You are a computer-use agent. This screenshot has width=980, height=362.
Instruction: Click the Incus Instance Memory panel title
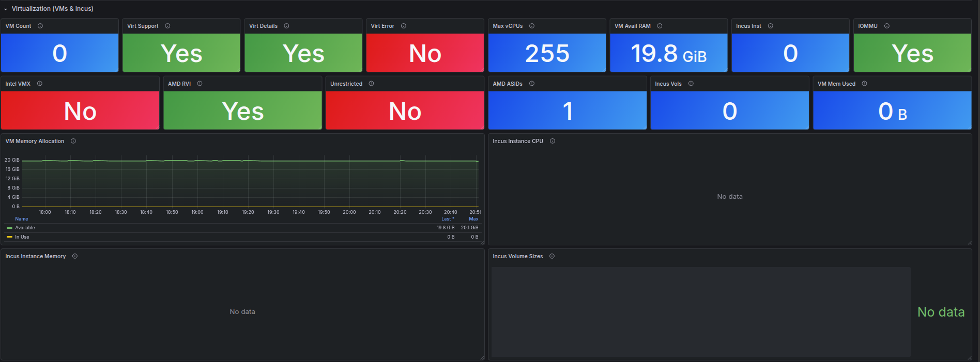[x=36, y=256]
